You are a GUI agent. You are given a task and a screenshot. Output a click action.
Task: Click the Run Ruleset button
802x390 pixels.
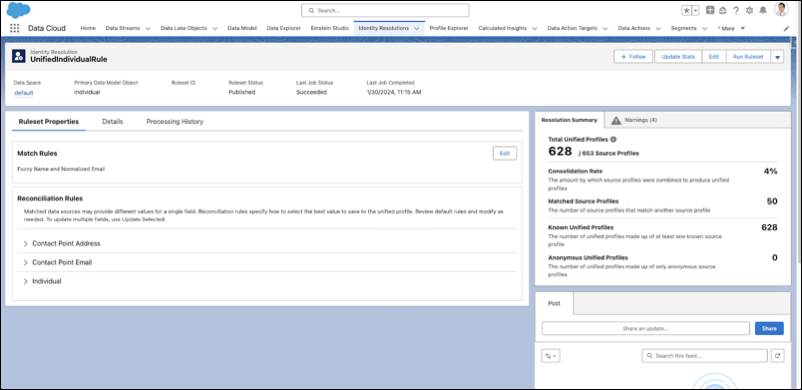click(x=748, y=57)
